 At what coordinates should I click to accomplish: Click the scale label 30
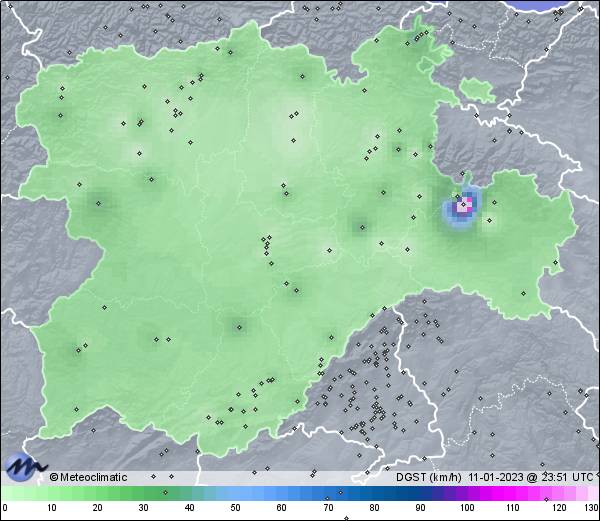(x=143, y=508)
